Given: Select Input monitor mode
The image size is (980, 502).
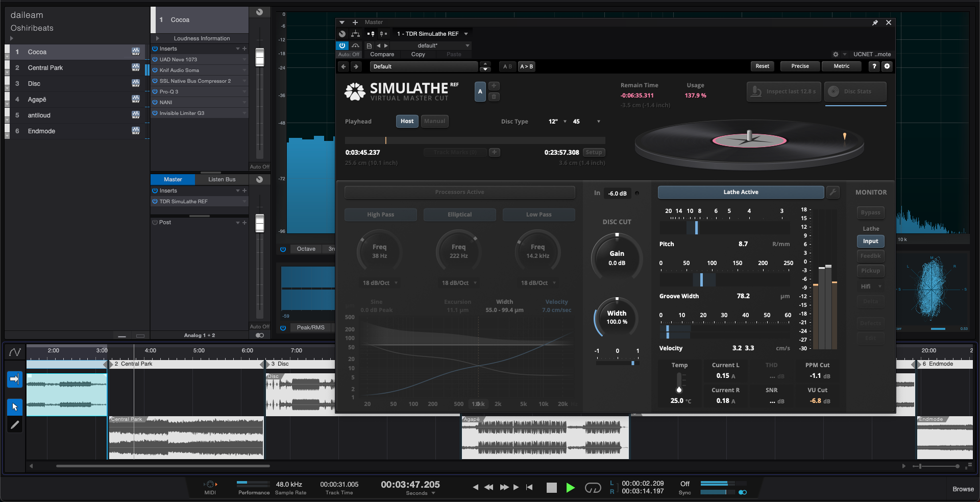Looking at the screenshot, I should tap(871, 241).
